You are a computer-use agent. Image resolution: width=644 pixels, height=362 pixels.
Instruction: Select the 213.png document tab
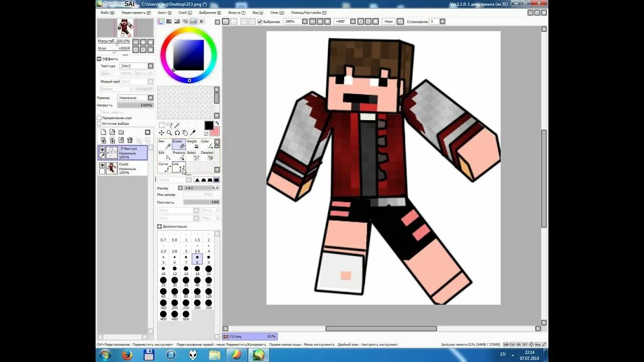[x=250, y=336]
